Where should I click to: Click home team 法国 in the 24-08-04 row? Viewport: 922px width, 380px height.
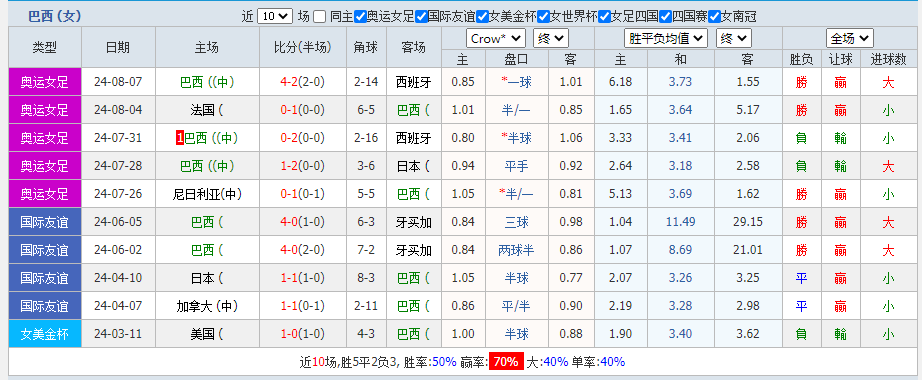coord(207,109)
